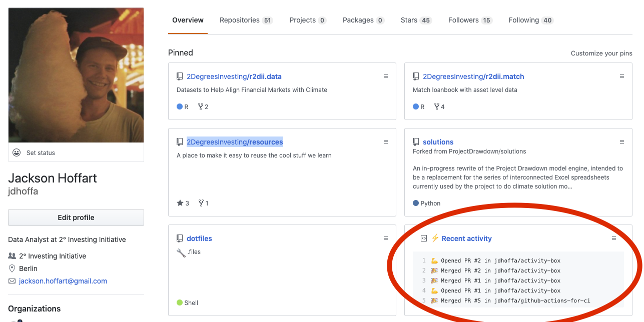Open the Projects tab
644x322 pixels.
[308, 20]
